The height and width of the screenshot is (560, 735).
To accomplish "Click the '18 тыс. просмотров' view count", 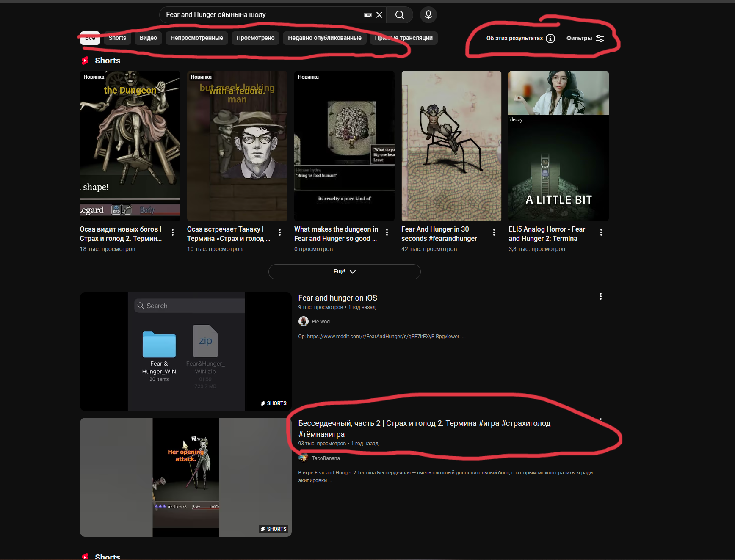I will coord(108,249).
